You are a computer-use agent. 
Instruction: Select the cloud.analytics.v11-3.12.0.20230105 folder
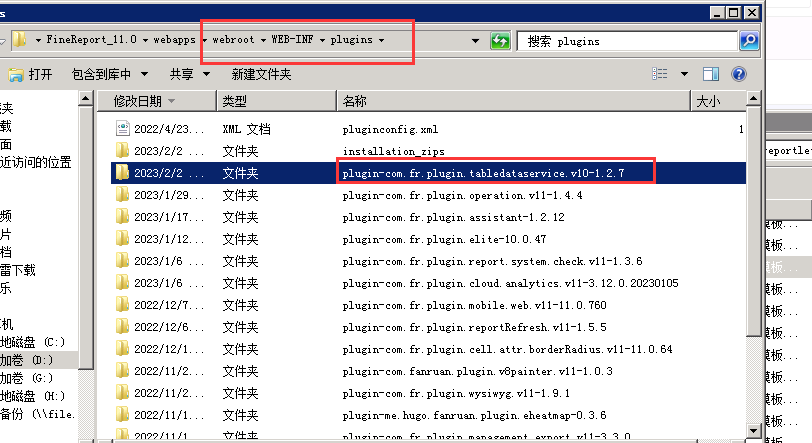click(510, 283)
